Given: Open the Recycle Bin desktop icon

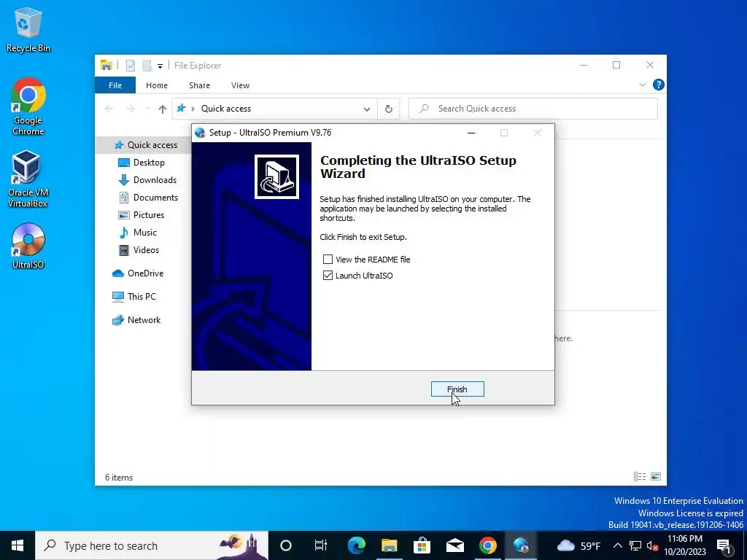Looking at the screenshot, I should point(28,29).
